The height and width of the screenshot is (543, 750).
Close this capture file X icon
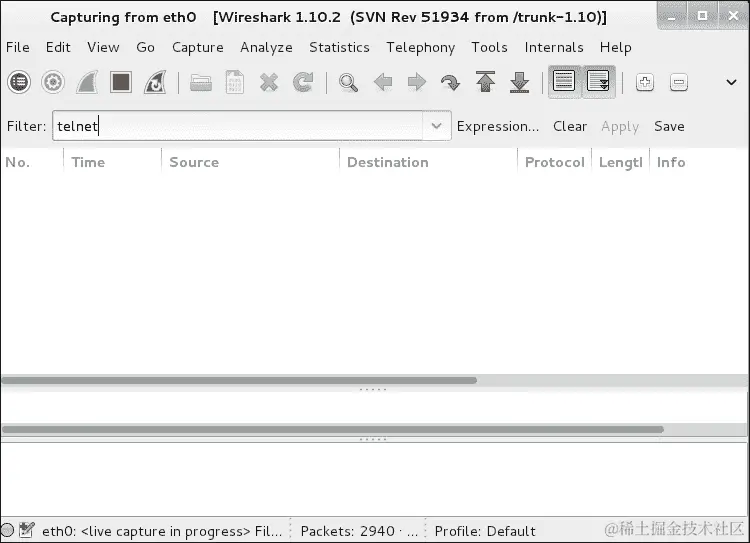(x=269, y=82)
